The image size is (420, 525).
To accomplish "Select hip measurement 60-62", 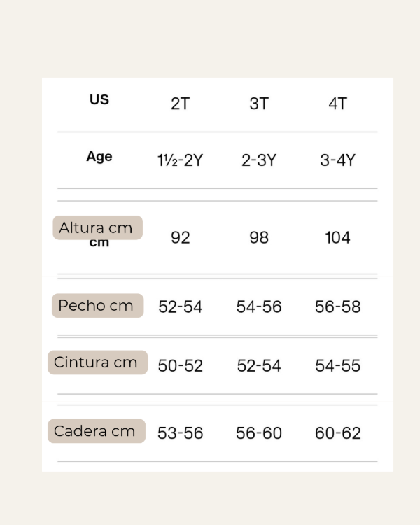I will [x=337, y=433].
